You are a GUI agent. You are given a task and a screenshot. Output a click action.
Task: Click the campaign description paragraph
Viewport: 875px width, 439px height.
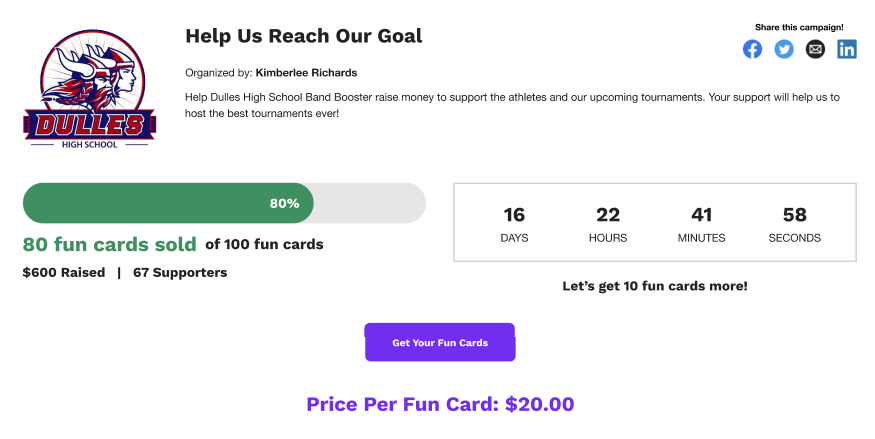[512, 105]
